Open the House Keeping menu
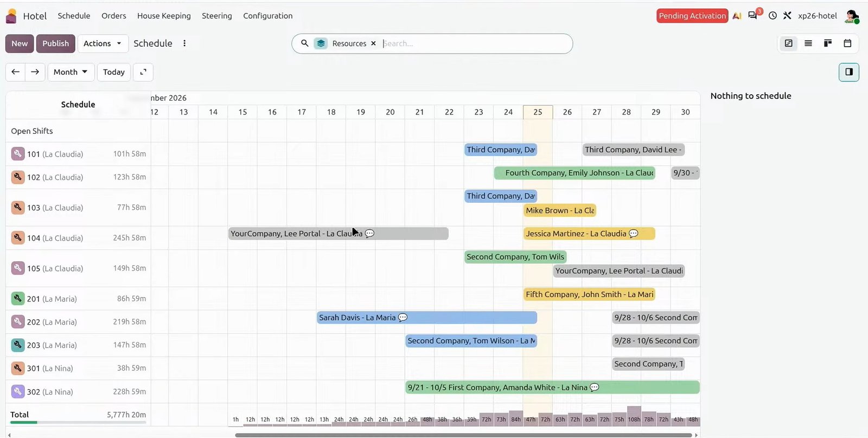 [x=164, y=16]
